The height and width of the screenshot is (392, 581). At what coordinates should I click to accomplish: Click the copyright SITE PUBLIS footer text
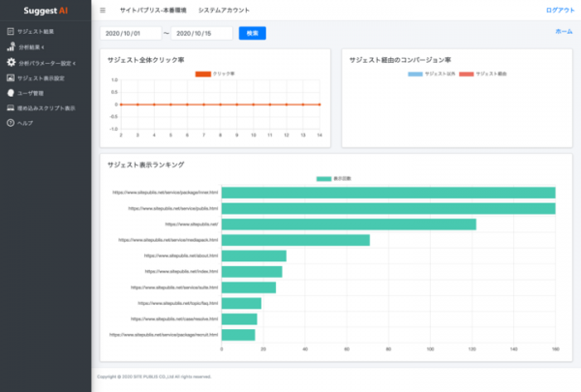click(154, 377)
